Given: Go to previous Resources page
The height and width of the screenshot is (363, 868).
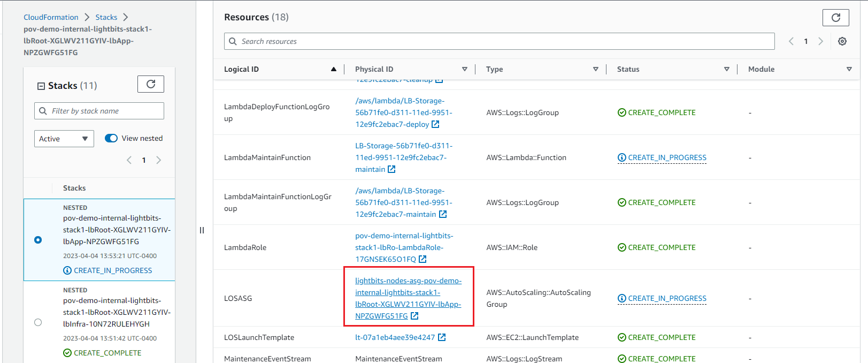Looking at the screenshot, I should click(x=792, y=41).
